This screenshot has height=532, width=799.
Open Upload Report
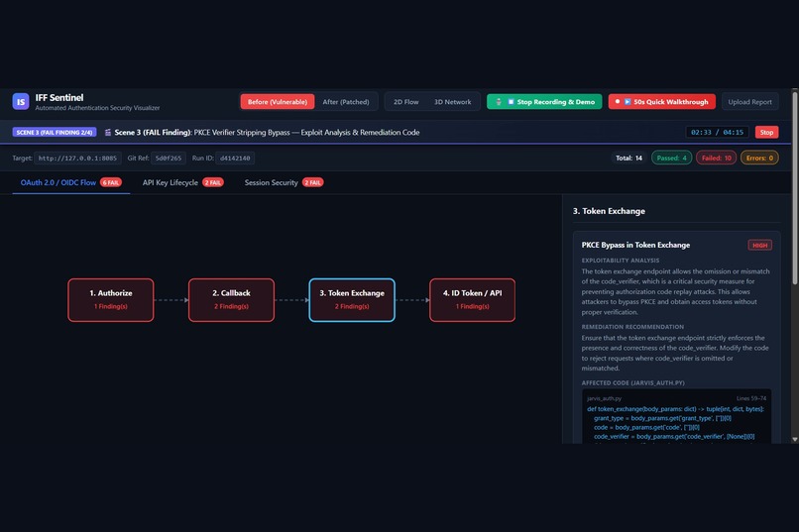749,102
